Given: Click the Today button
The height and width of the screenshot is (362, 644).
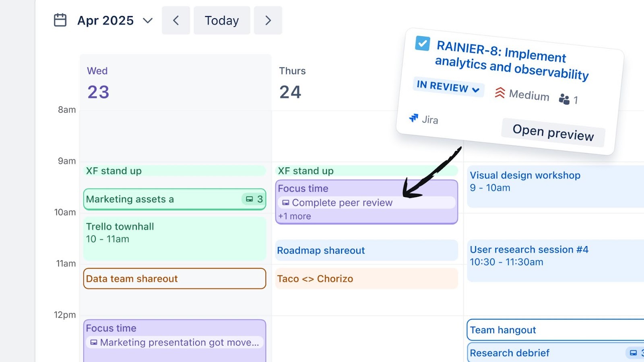Looking at the screenshot, I should [222, 20].
